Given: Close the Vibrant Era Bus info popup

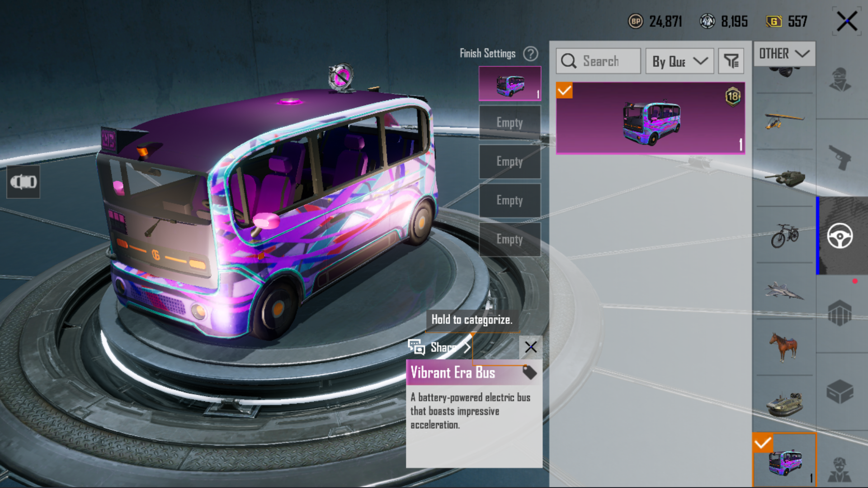Looking at the screenshot, I should click(531, 347).
